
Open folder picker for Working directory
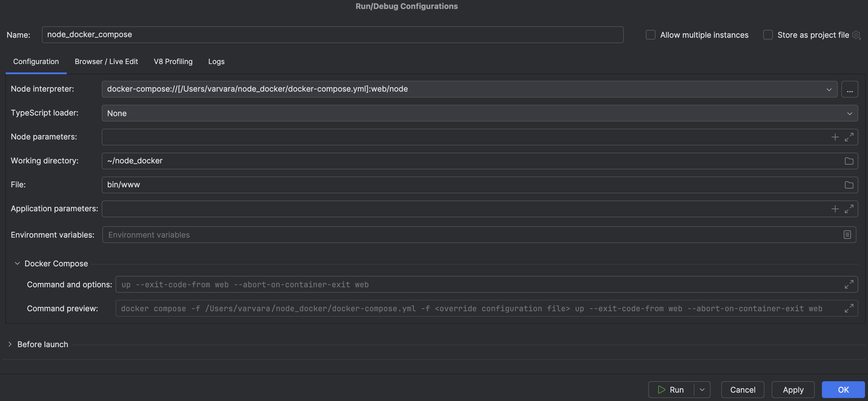point(849,161)
